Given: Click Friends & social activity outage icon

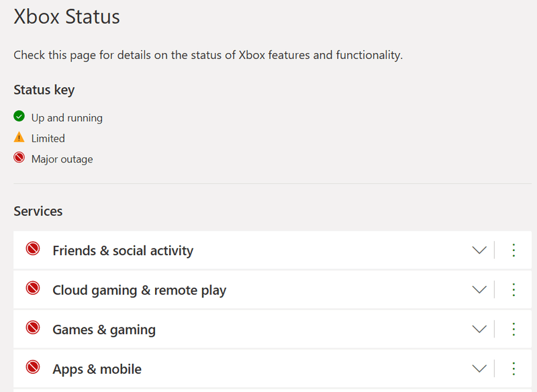Looking at the screenshot, I should (x=32, y=249).
